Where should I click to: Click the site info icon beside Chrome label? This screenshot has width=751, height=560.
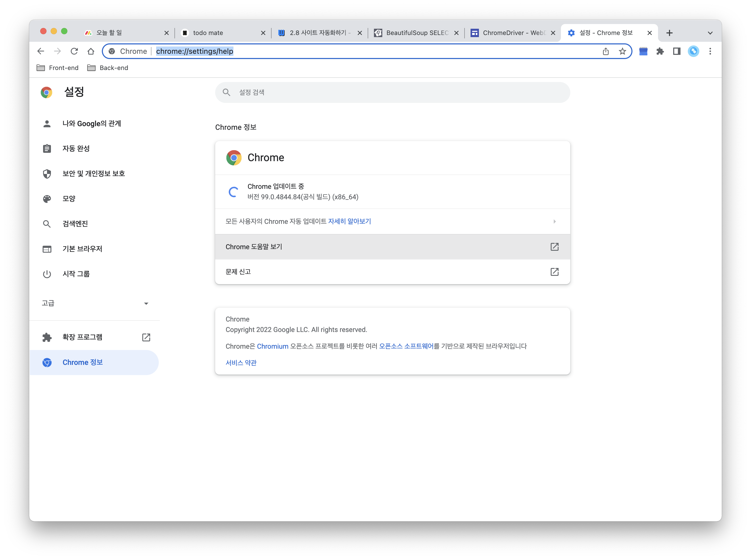112,51
